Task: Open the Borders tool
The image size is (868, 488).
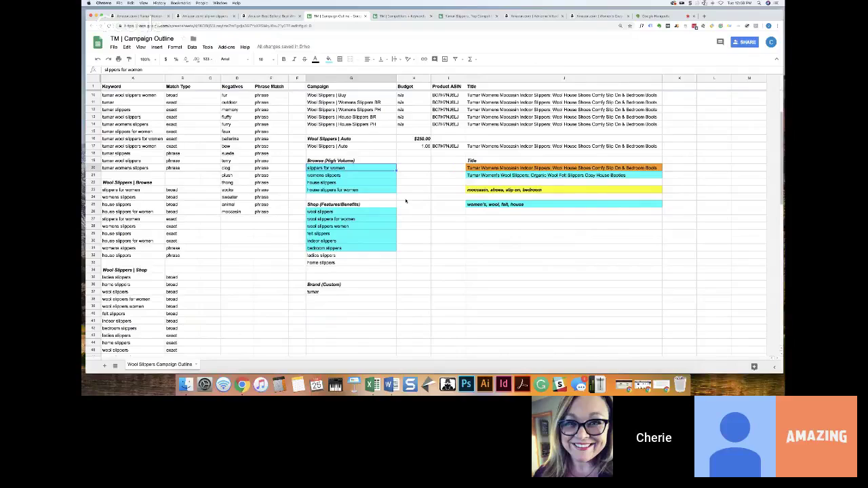Action: pos(340,59)
